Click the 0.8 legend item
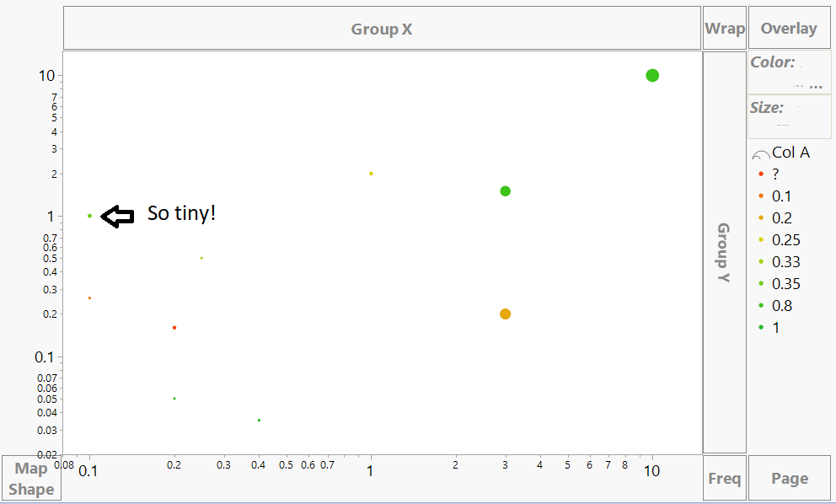This screenshot has height=504, width=836. [x=782, y=306]
